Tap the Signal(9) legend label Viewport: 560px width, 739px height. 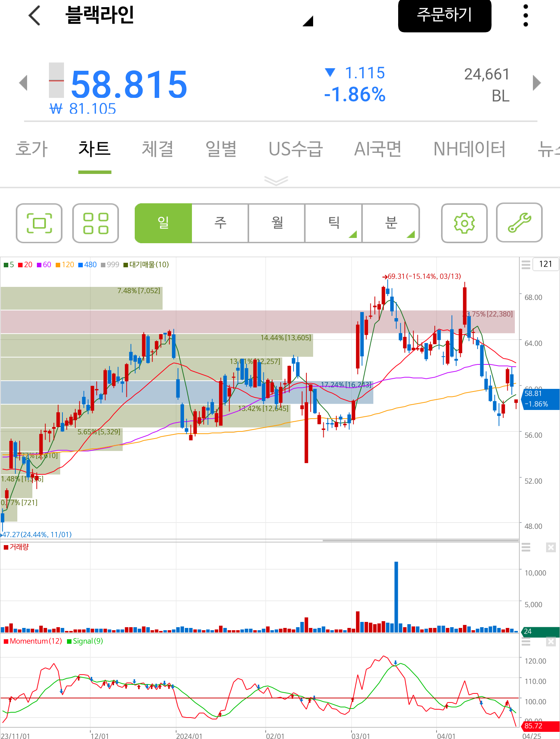(x=85, y=641)
